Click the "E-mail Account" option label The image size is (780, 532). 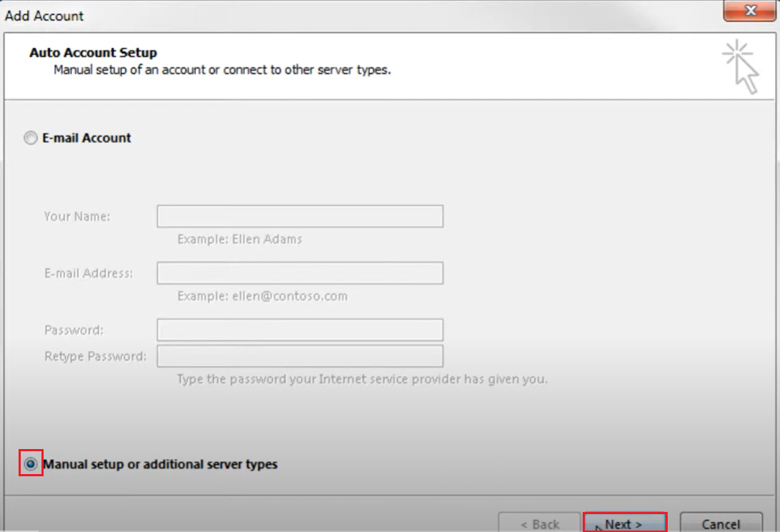tap(87, 139)
